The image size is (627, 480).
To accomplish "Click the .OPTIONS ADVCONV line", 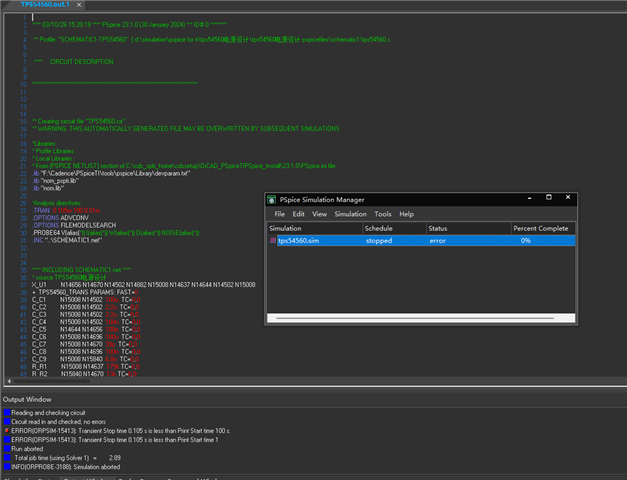I will click(x=60, y=218).
